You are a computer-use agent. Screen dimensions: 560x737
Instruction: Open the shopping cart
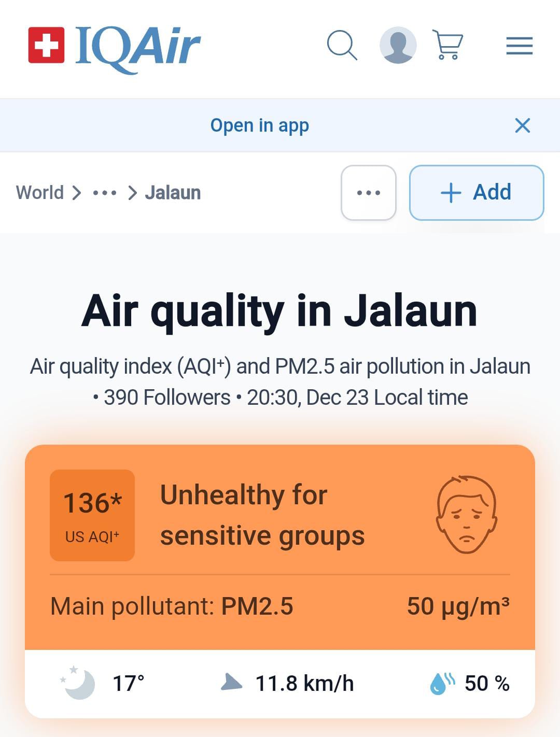tap(447, 45)
